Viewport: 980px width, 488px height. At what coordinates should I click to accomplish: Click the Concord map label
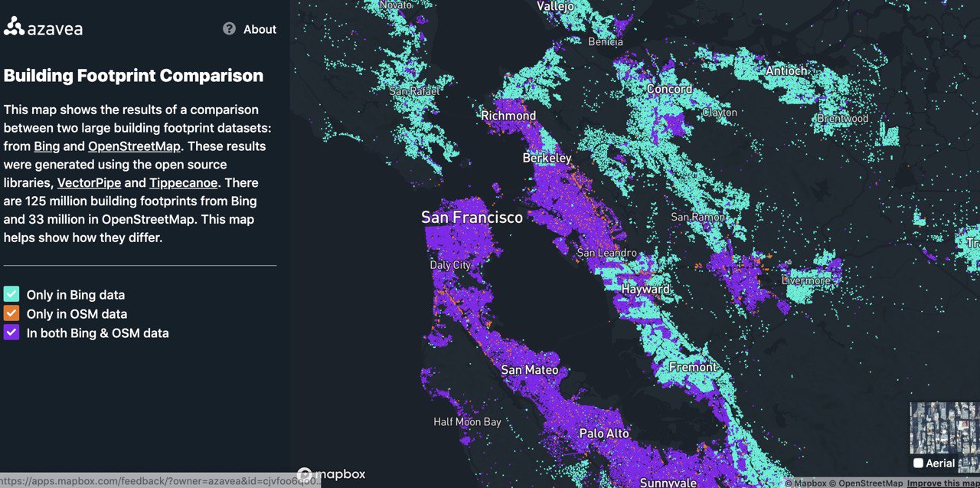click(669, 89)
